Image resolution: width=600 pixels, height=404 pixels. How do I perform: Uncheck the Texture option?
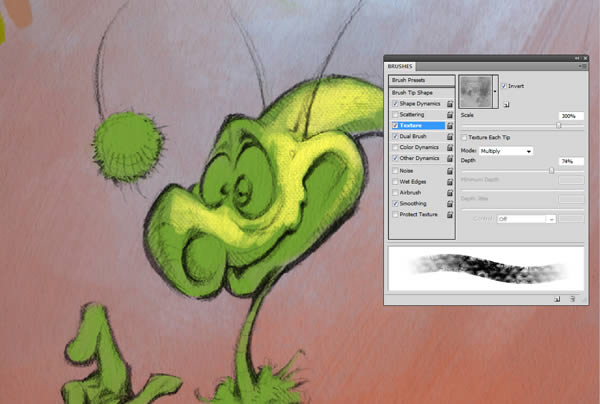[395, 125]
